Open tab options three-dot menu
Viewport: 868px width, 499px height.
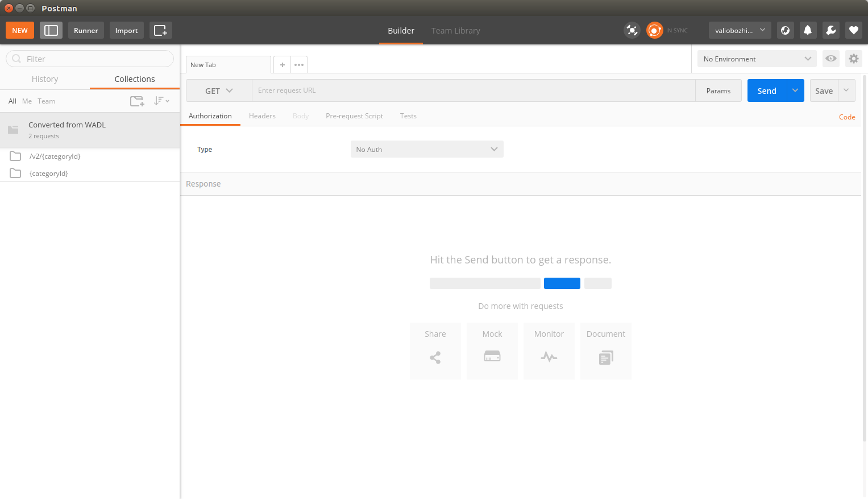299,65
